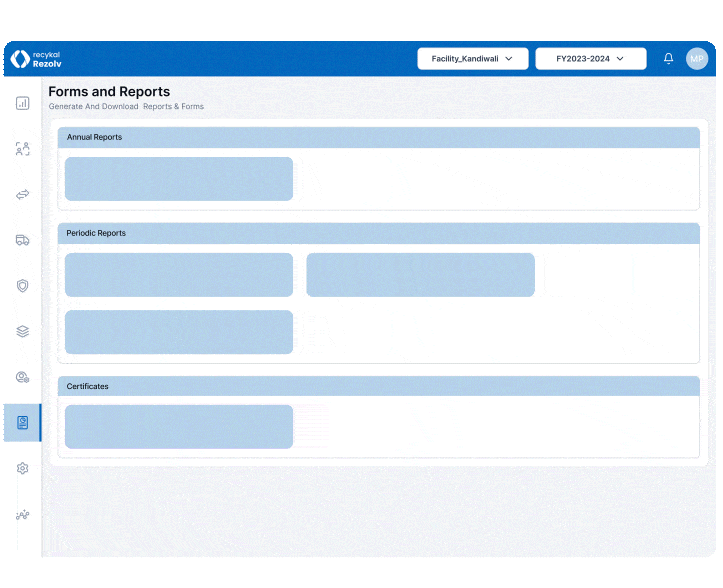723x588 pixels.
Task: Open the notifications bell
Action: (x=668, y=59)
